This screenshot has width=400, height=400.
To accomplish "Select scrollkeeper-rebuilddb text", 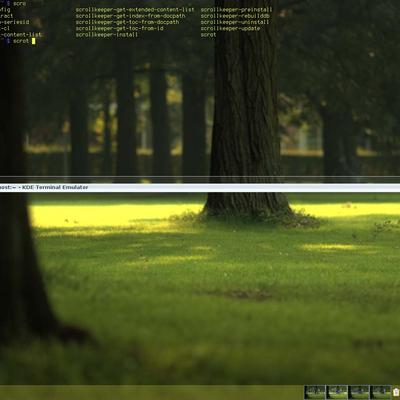I will coord(235,16).
